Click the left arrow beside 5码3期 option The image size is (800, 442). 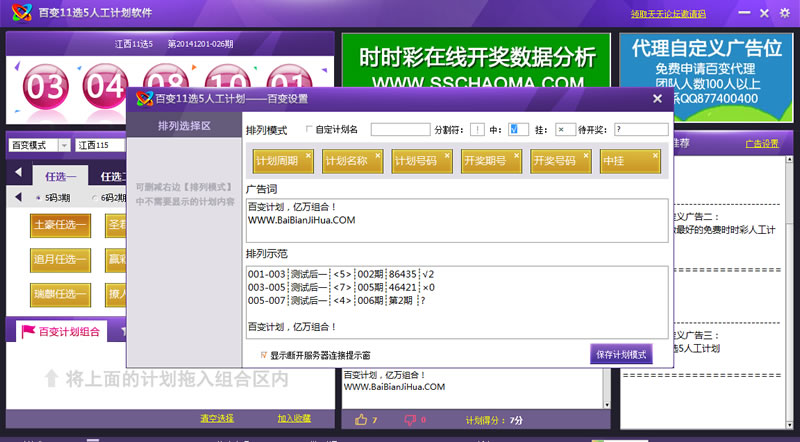[x=18, y=197]
